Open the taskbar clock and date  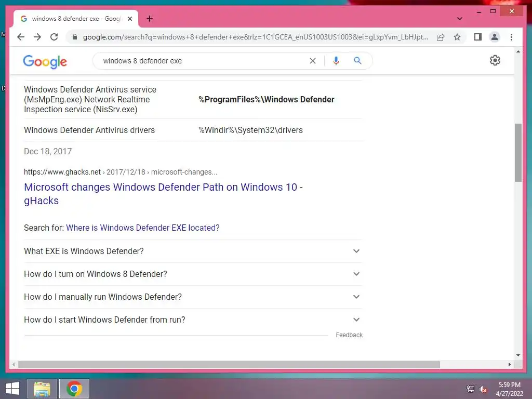coord(509,389)
